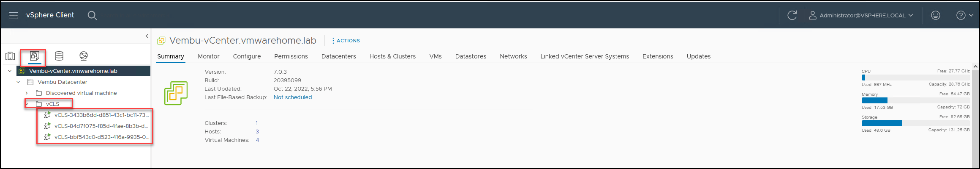This screenshot has height=169, width=980.
Task: Select the VMs and Templates inventory icon
Action: tap(35, 56)
